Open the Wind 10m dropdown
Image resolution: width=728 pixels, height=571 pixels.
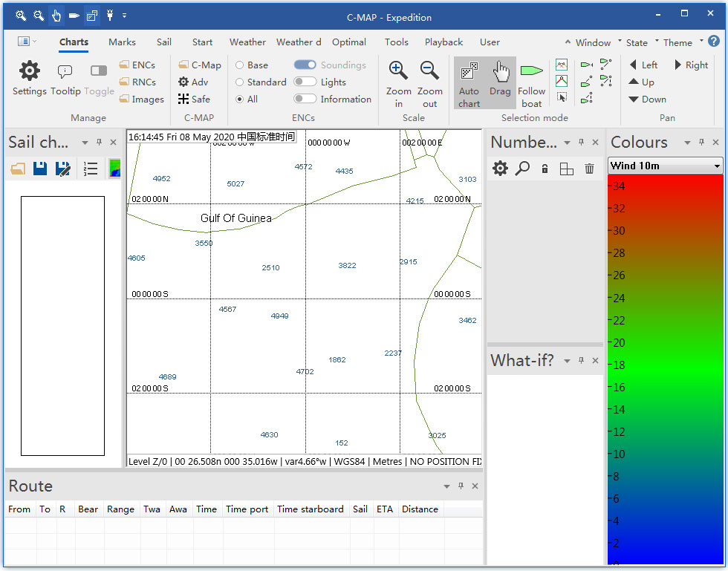click(665, 166)
